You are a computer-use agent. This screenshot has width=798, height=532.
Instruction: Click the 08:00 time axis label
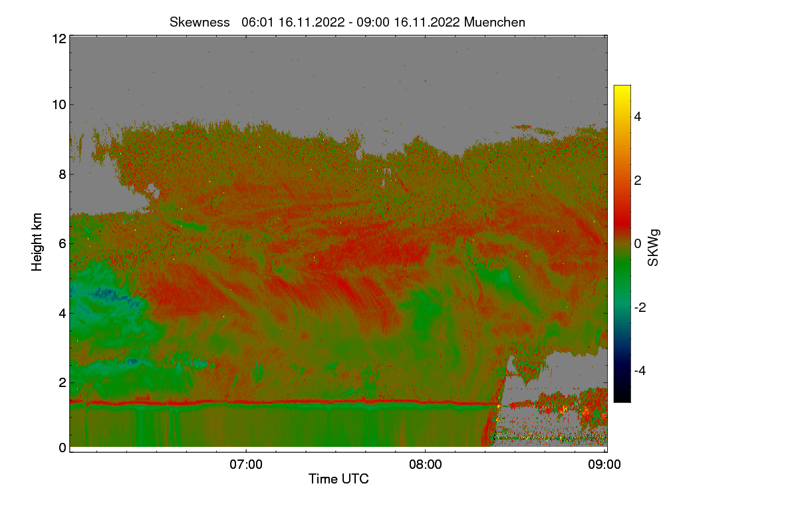click(426, 465)
